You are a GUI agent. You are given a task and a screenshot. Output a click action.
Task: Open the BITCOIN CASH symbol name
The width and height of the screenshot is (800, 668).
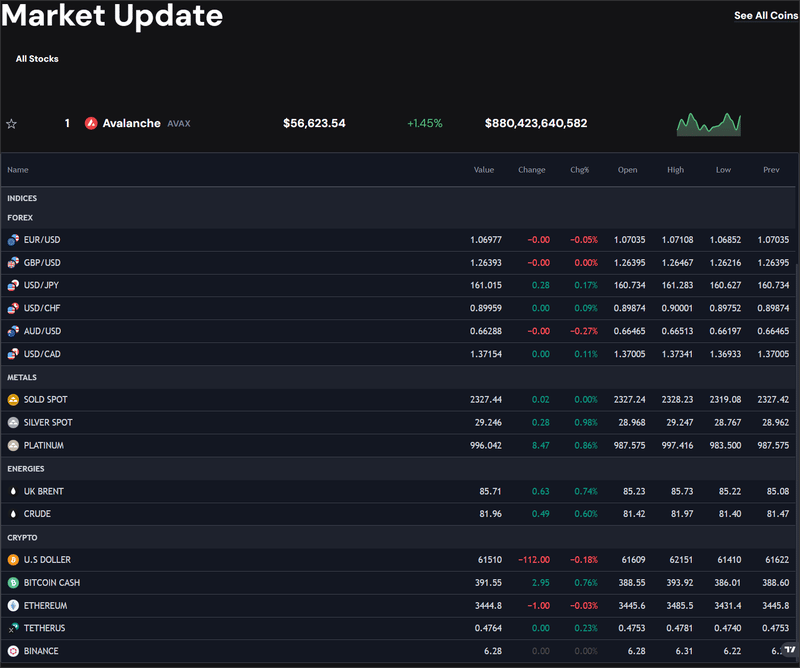coord(52,583)
